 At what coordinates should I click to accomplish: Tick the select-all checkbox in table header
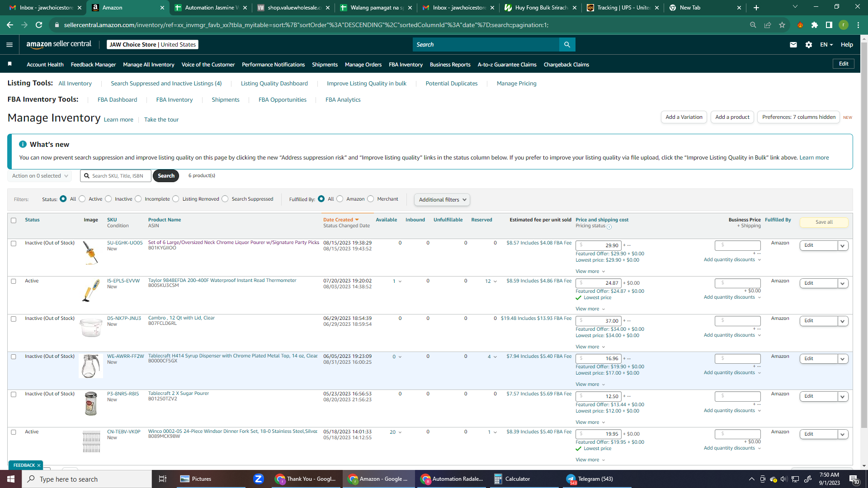pos(14,221)
